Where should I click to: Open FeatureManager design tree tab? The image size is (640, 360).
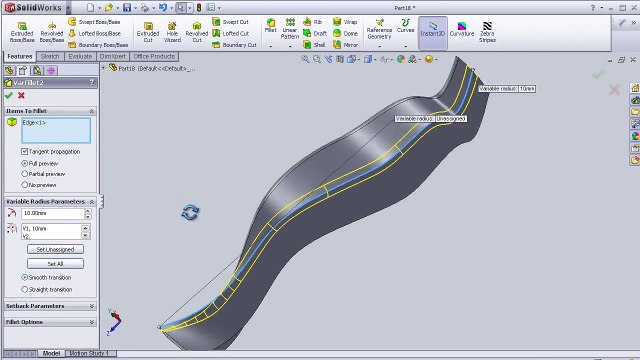click(9, 71)
